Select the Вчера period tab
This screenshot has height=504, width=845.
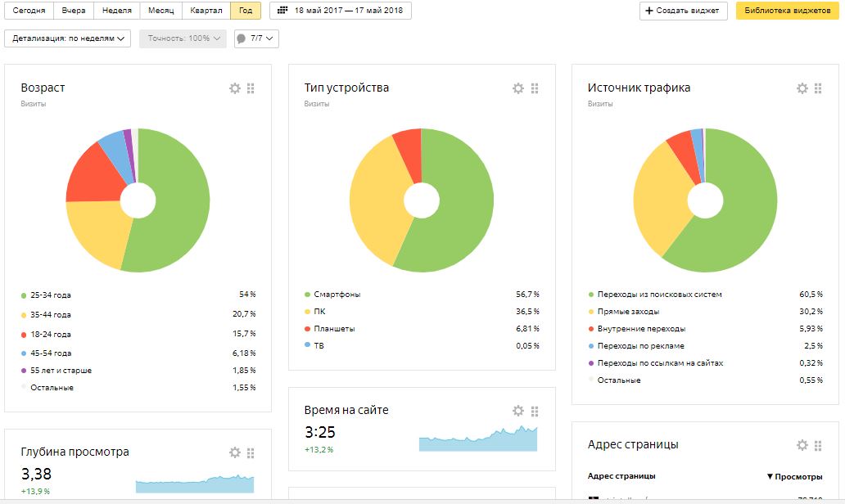(x=74, y=11)
